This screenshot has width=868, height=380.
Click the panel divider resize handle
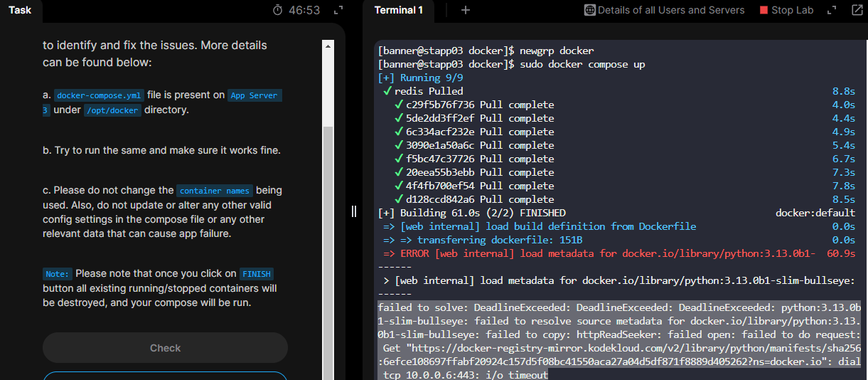(354, 211)
